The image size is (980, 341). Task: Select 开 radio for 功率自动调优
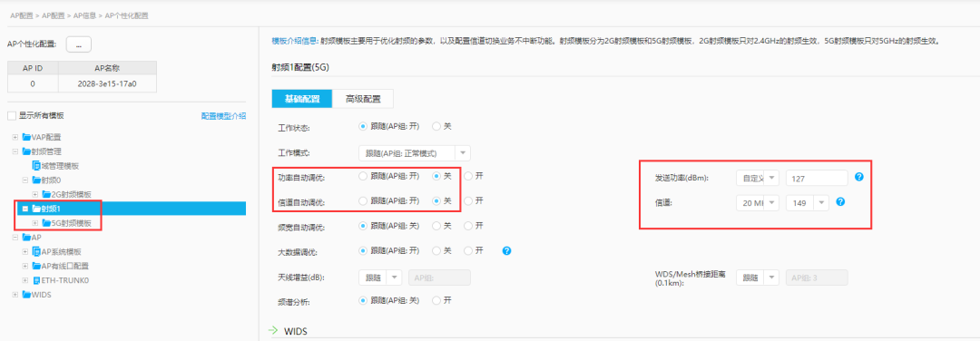click(x=468, y=177)
